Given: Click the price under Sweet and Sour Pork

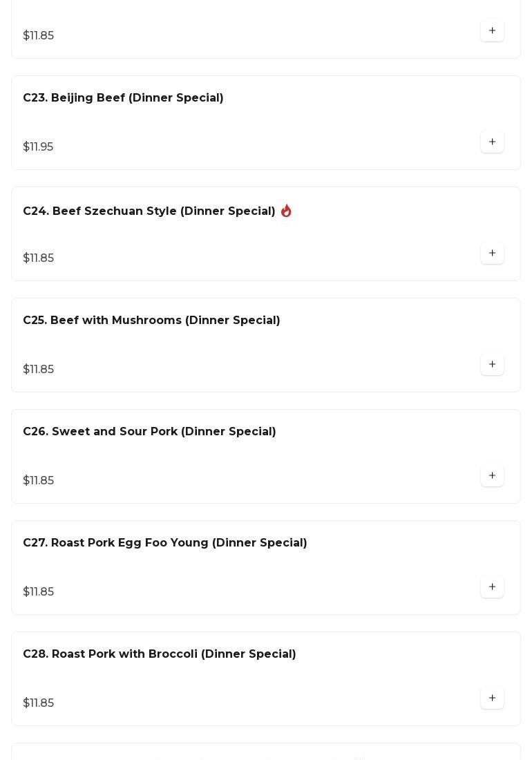Looking at the screenshot, I should (39, 481).
